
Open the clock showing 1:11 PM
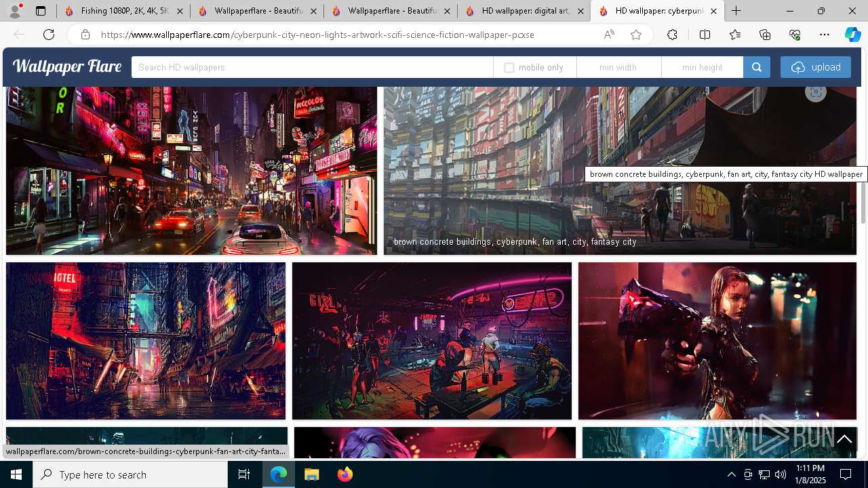(x=810, y=474)
